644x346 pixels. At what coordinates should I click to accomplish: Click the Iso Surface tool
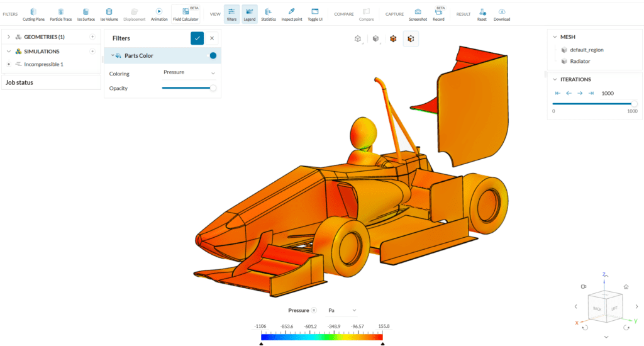(86, 14)
